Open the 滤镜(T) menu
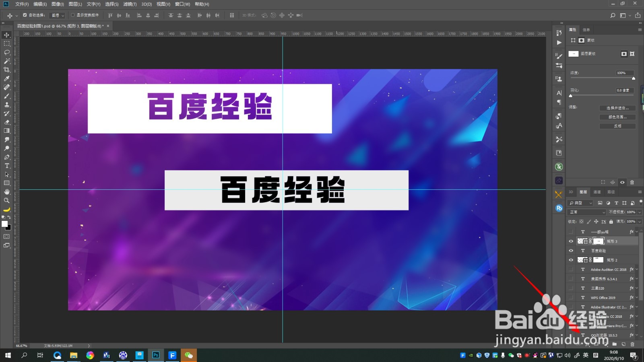 [x=130, y=4]
